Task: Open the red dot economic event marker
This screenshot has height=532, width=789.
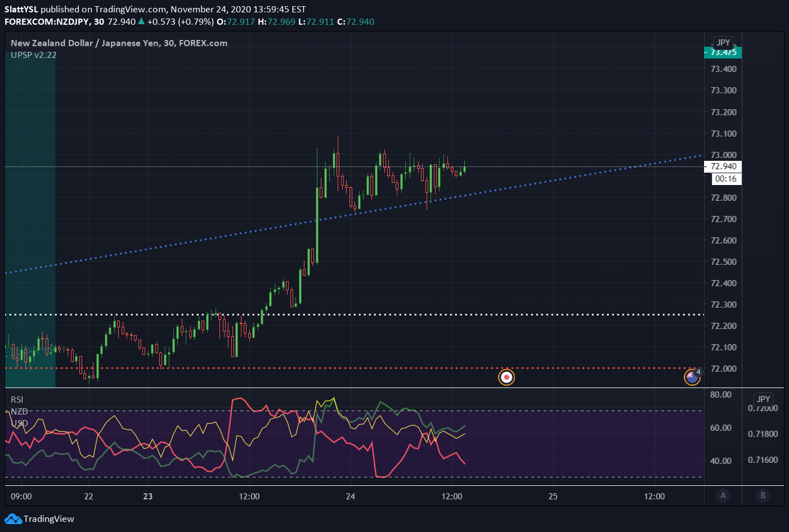Action: pyautogui.click(x=506, y=377)
